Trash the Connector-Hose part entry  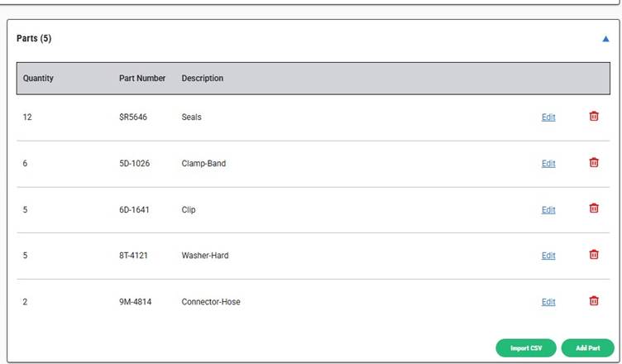pyautogui.click(x=593, y=301)
